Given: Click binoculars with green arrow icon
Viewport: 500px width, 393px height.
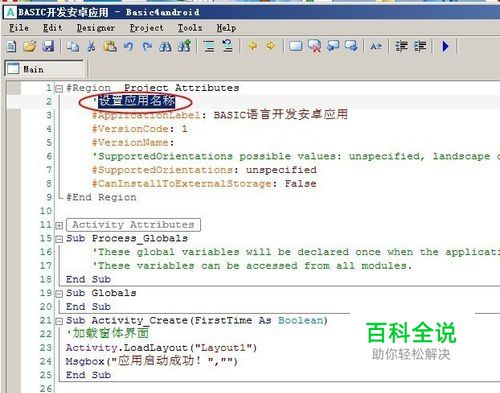Looking at the screenshot, I should [x=184, y=46].
